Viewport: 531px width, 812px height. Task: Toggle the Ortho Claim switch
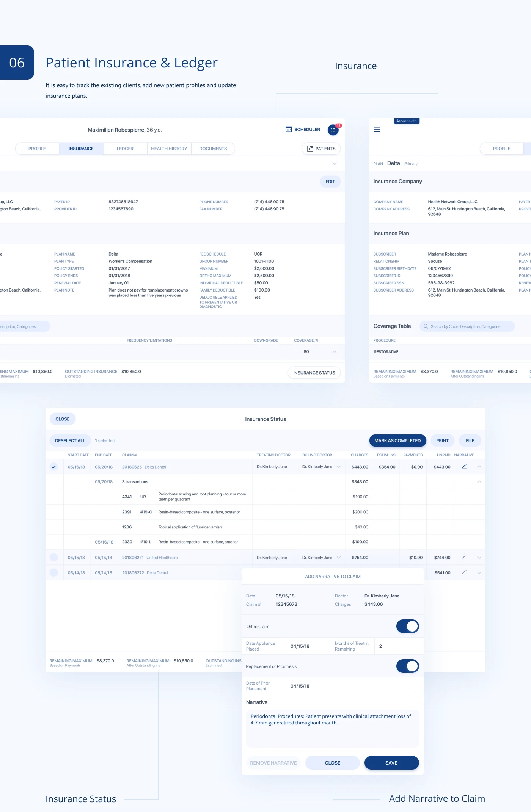click(x=407, y=626)
